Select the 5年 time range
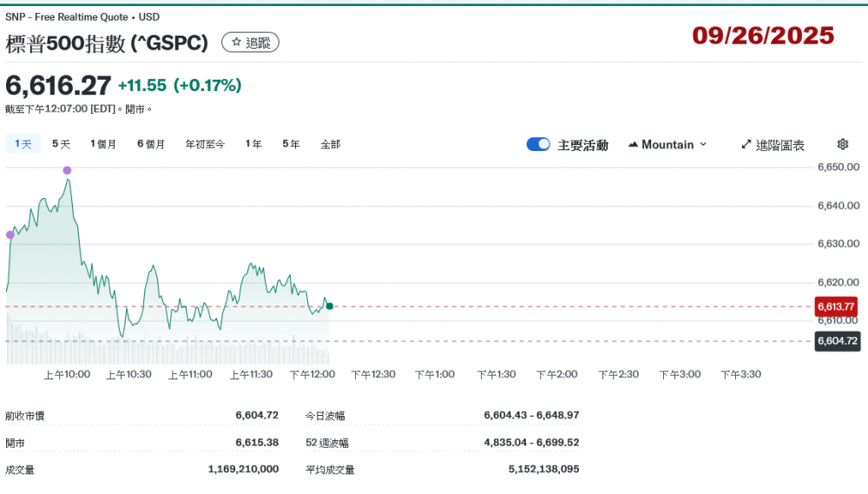The width and height of the screenshot is (868, 494). (x=291, y=144)
